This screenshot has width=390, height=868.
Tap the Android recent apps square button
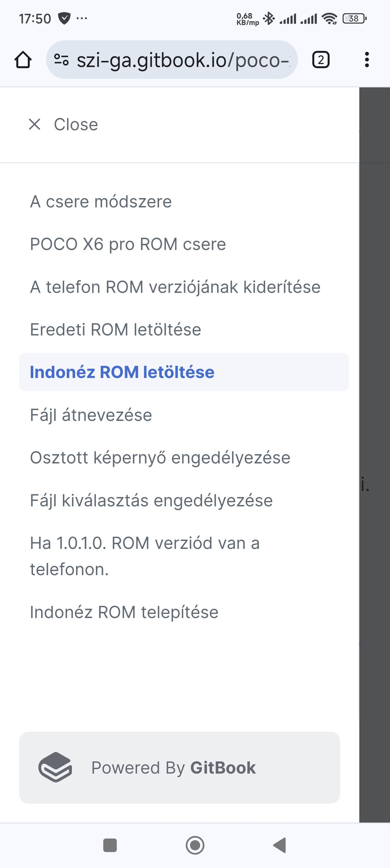[x=110, y=846]
